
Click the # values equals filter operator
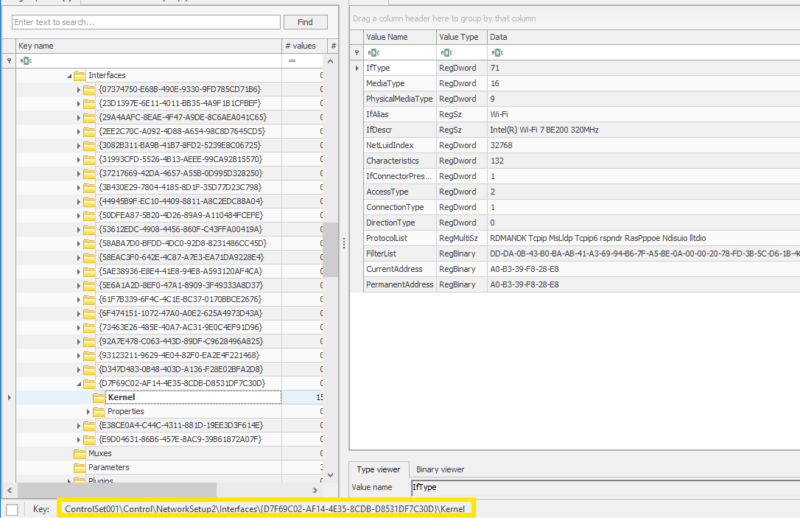tap(291, 61)
